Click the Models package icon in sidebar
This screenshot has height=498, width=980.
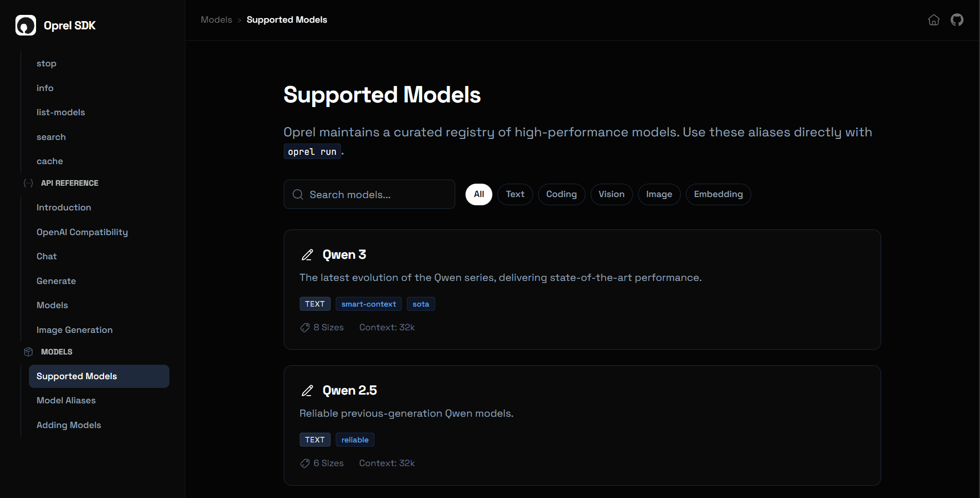pyautogui.click(x=28, y=351)
